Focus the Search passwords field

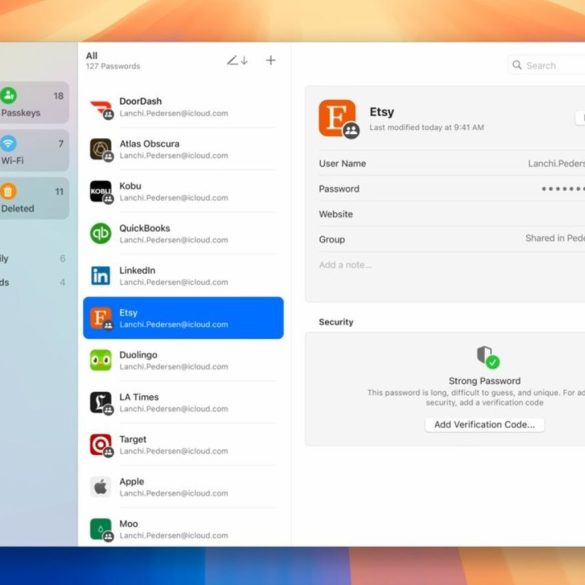pyautogui.click(x=547, y=65)
